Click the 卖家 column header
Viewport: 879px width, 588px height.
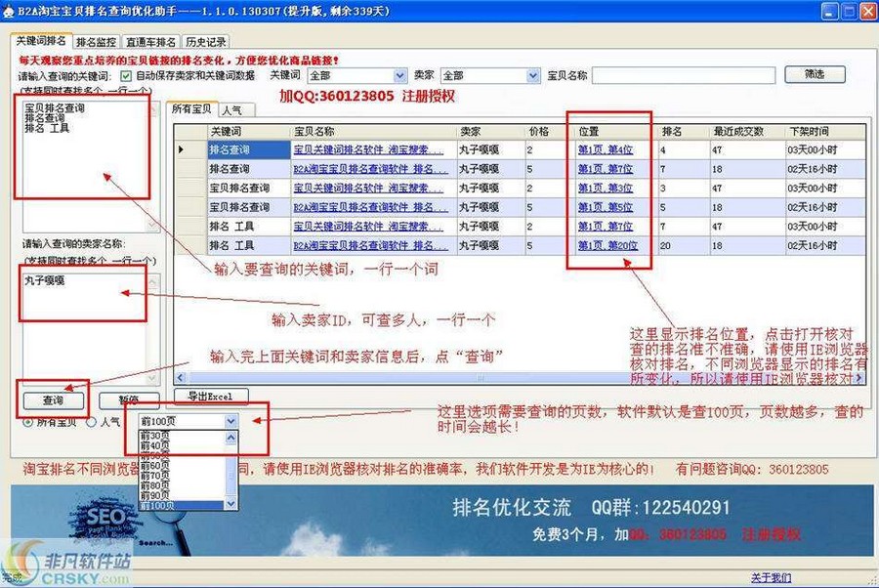click(490, 131)
